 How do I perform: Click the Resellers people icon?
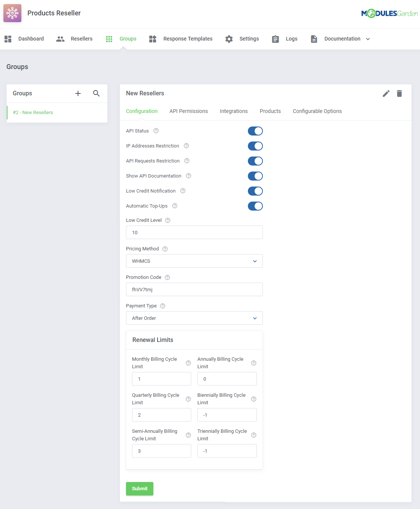coord(60,39)
